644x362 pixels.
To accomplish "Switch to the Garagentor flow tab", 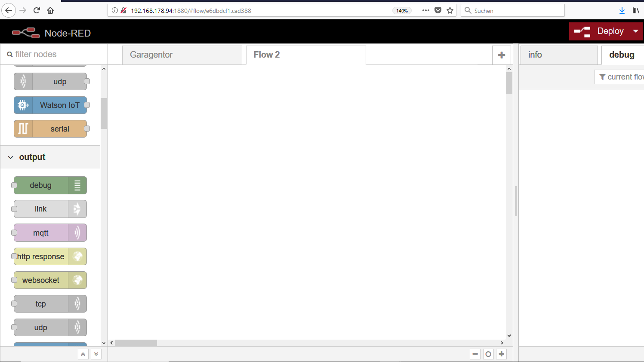I will pos(182,55).
